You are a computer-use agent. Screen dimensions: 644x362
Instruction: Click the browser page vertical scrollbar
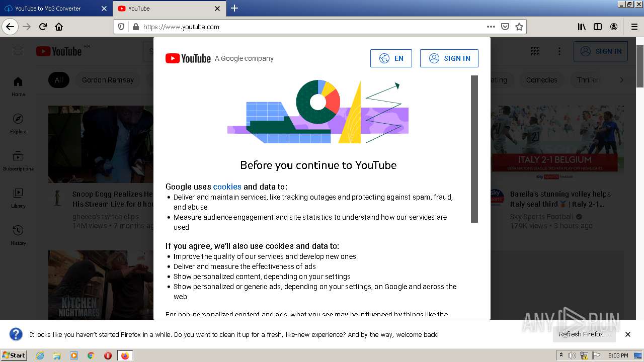[x=640, y=65]
